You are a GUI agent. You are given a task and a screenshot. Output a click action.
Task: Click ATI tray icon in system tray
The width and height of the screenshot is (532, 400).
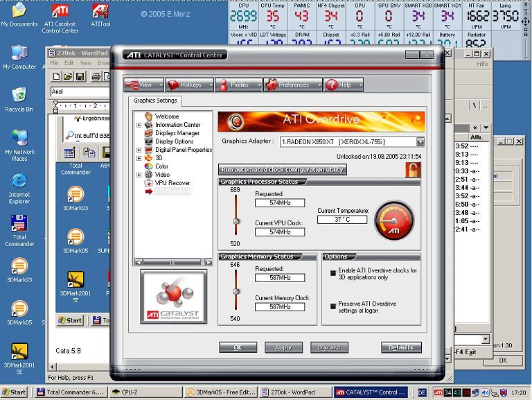pyautogui.click(x=438, y=393)
